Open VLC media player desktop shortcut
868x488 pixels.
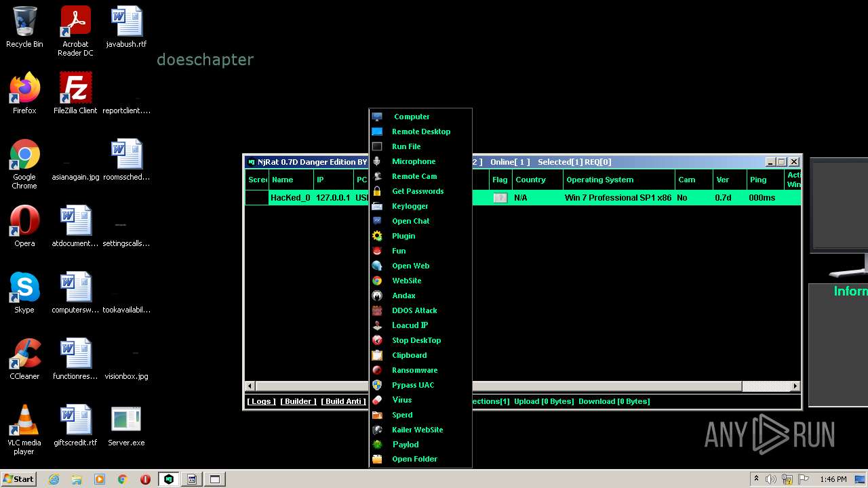[24, 430]
